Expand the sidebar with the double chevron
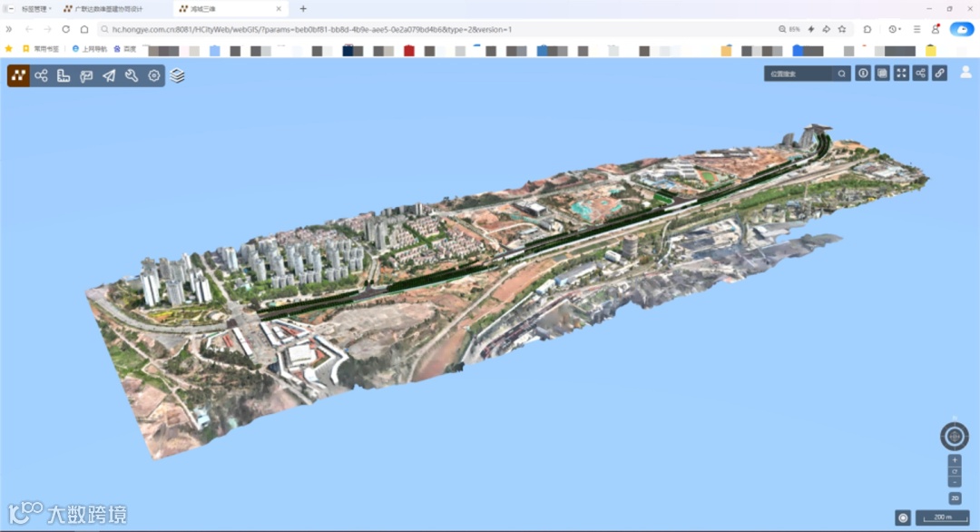The height and width of the screenshot is (532, 980). (x=9, y=29)
